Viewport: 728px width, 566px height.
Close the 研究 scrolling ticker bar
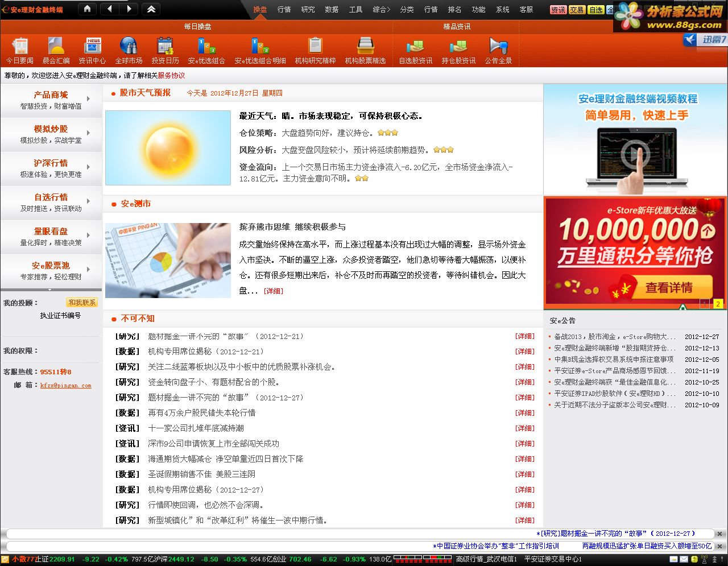click(x=719, y=534)
